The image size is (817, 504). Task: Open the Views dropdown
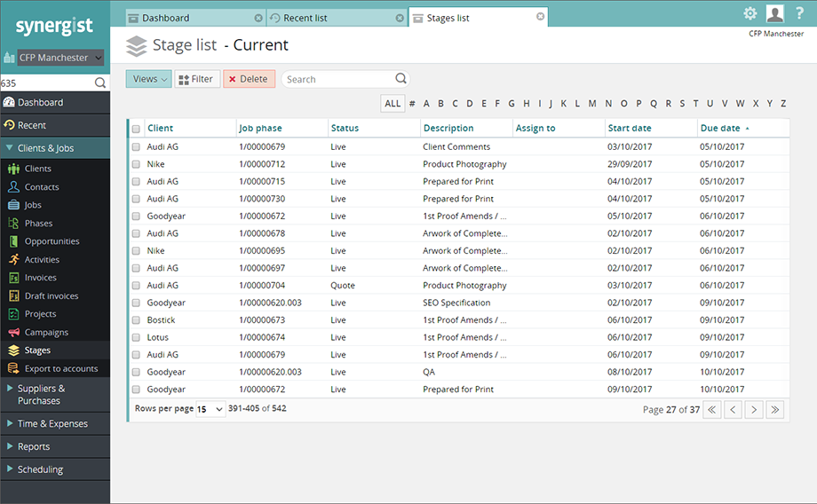(x=148, y=79)
